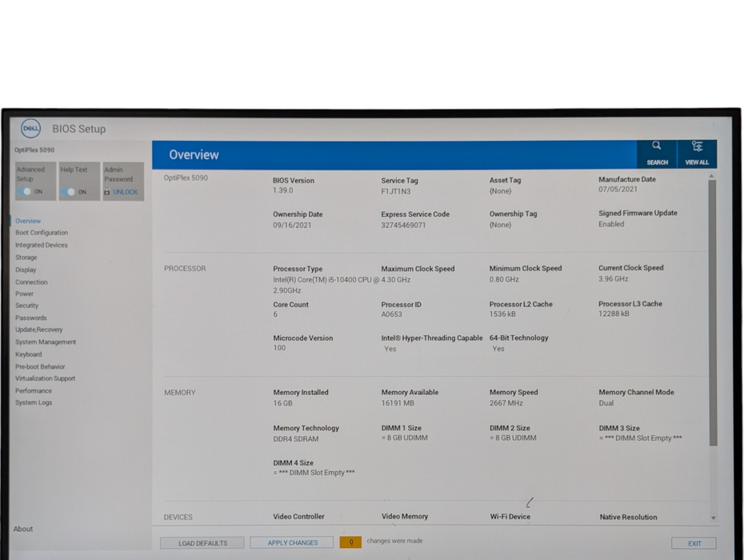This screenshot has height=560, width=744.
Task: Click Memory Technology DDR4 SDRAM
Action: 296,439
